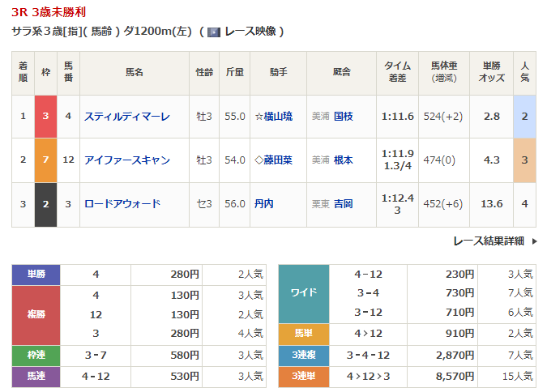Select the ワイド payout label

pyautogui.click(x=303, y=293)
